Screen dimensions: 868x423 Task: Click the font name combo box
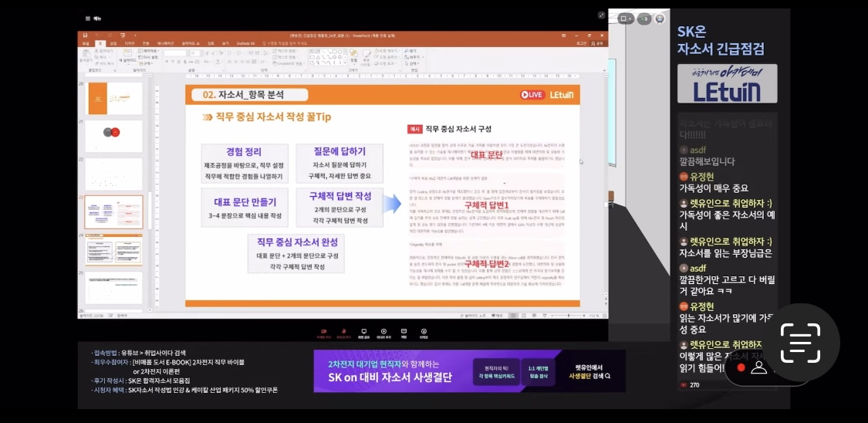click(175, 53)
